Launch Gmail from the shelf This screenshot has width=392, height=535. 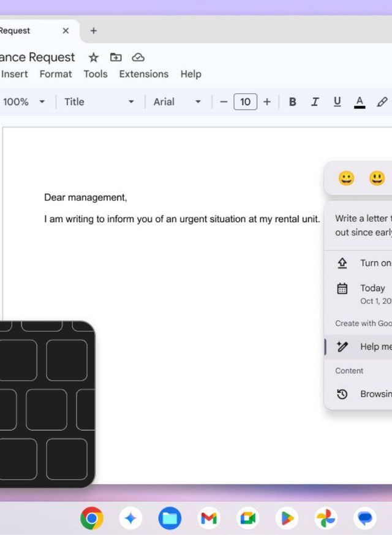(x=209, y=518)
